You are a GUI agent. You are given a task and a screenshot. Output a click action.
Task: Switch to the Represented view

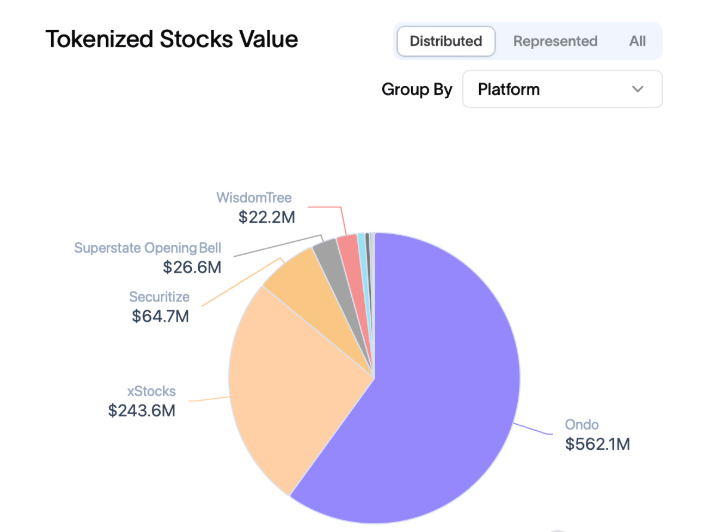point(555,41)
